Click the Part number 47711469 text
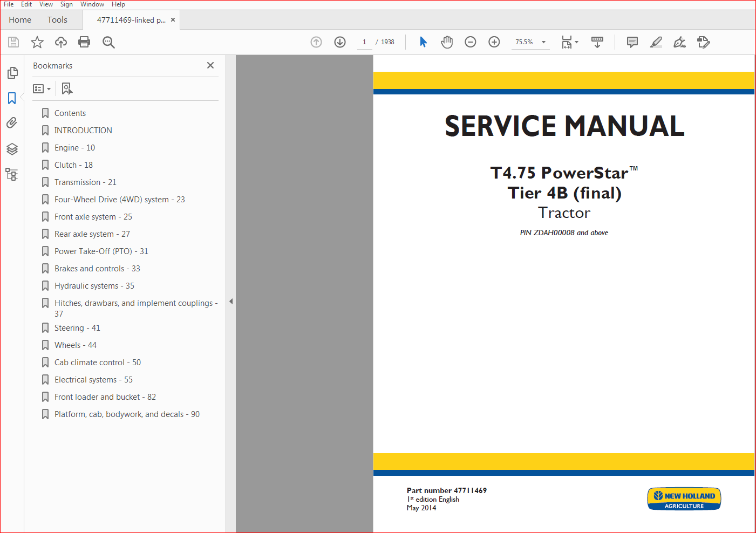Screen dimensions: 756x533 point(447,490)
